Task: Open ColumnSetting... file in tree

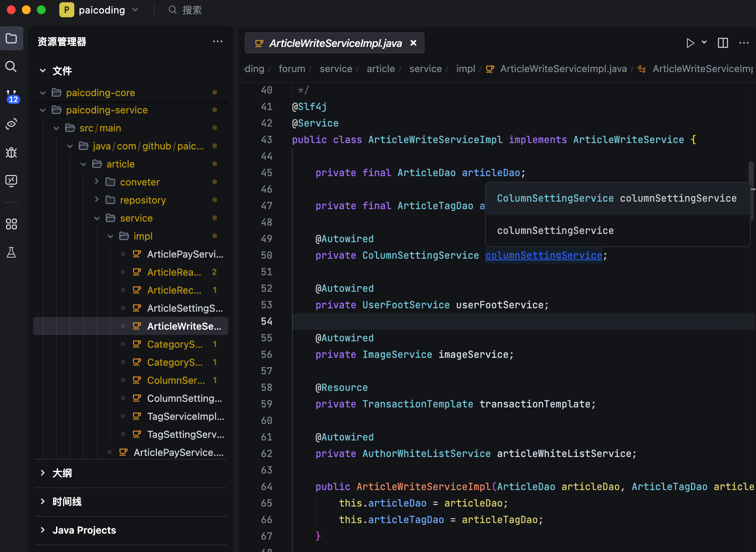Action: point(184,398)
